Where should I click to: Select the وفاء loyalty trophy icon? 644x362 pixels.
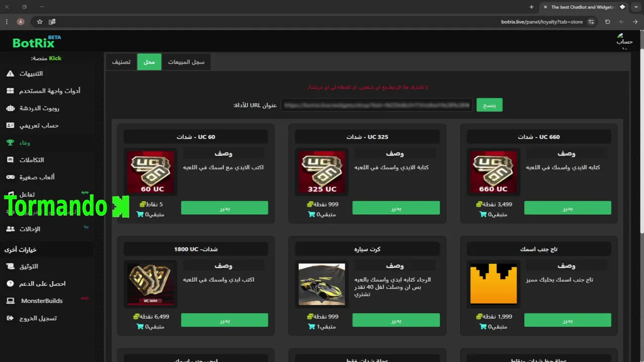pyautogui.click(x=10, y=143)
